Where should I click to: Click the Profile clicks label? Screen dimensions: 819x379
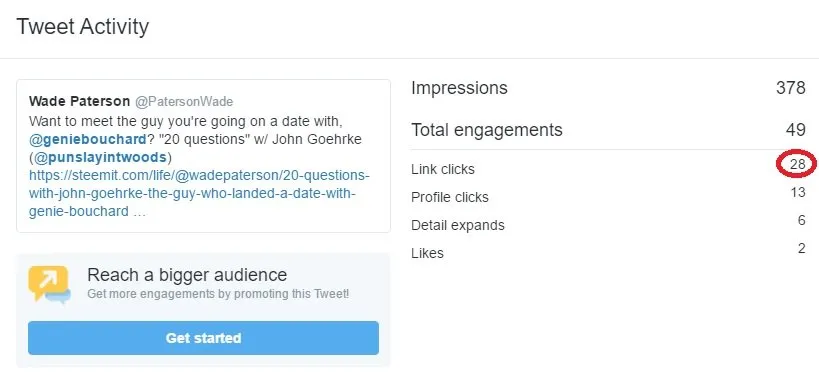tap(450, 197)
